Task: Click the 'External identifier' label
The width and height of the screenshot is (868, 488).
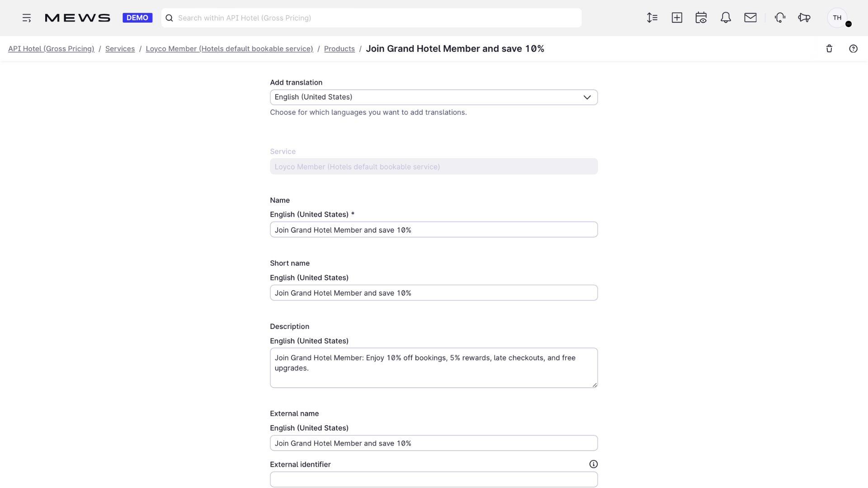Action: [x=300, y=465]
